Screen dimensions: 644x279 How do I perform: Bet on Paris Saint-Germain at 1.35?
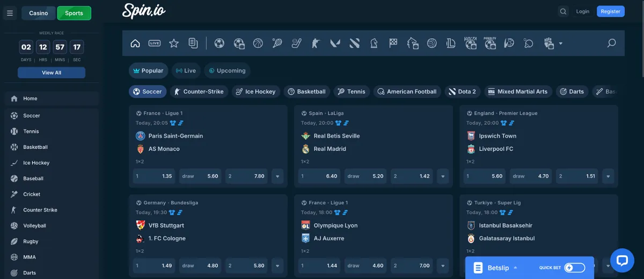coord(154,176)
